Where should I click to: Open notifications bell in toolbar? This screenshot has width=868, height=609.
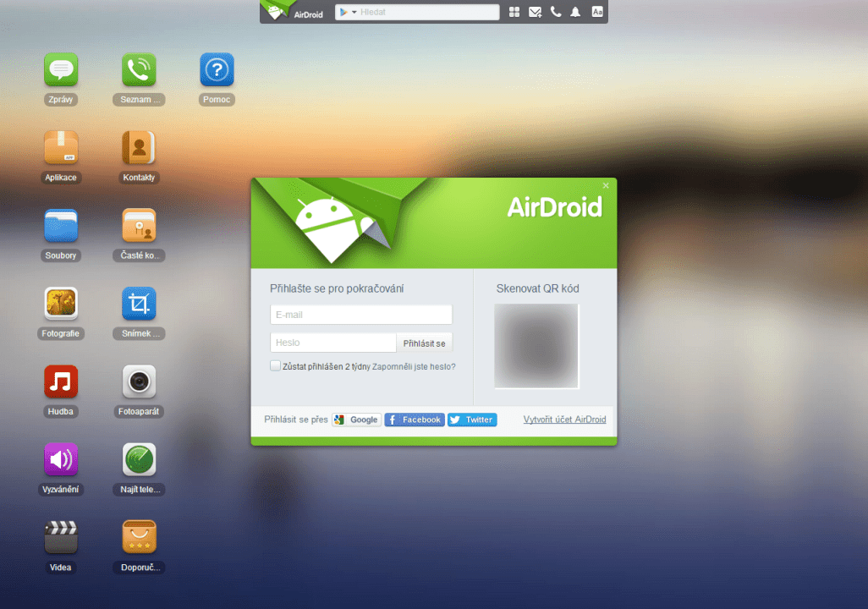pos(576,12)
